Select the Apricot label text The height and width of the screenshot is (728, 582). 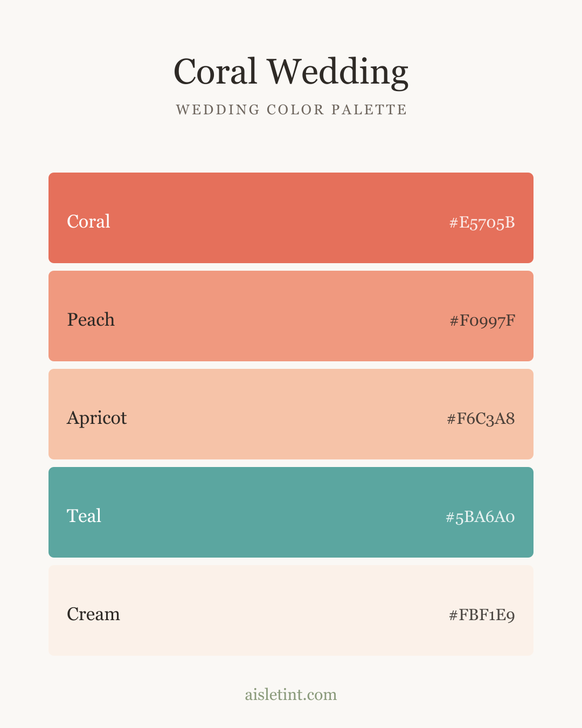coord(97,418)
